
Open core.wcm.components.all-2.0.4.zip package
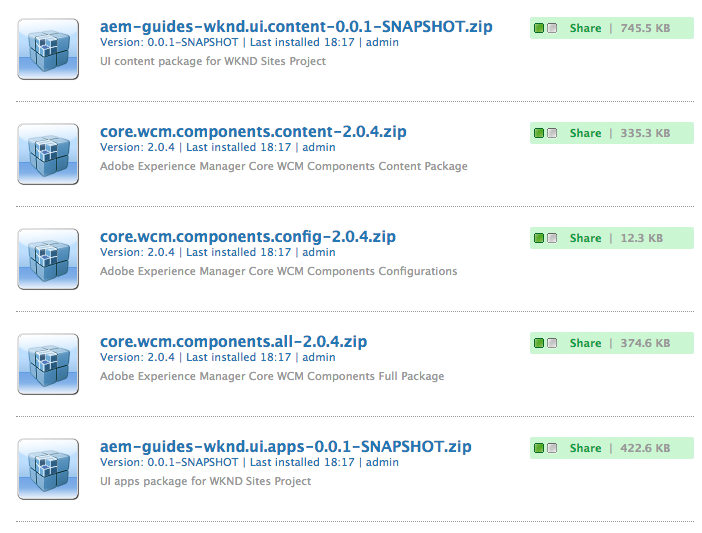tap(233, 341)
